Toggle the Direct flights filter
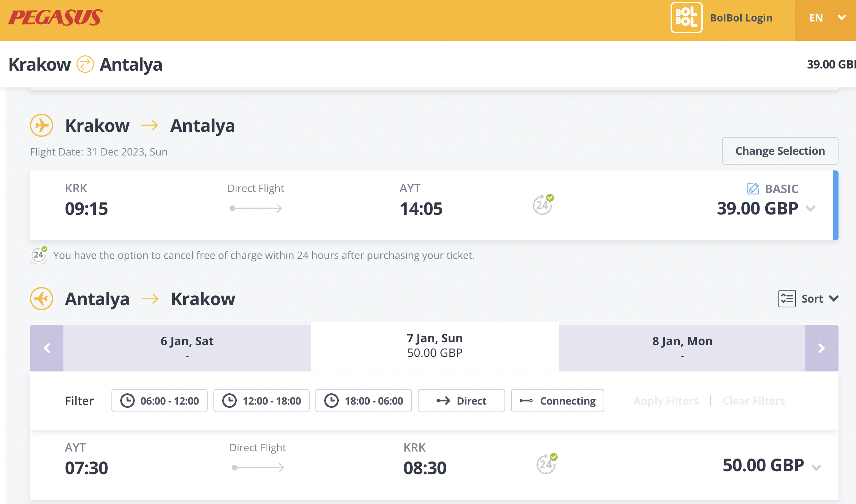856x504 pixels. tap(461, 401)
